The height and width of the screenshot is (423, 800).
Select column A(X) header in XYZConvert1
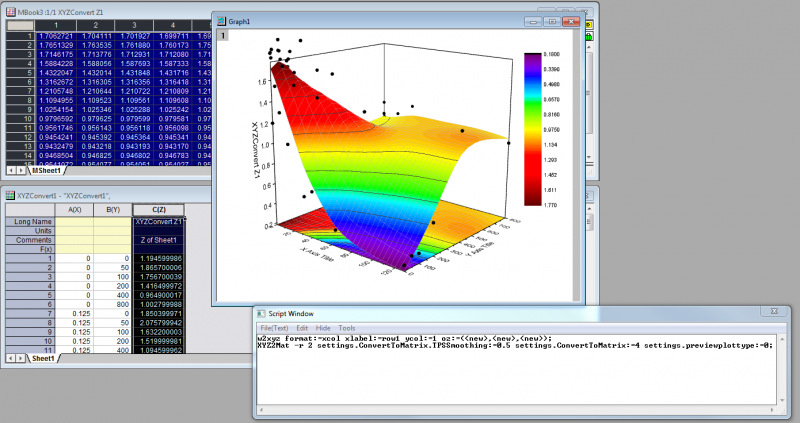pyautogui.click(x=74, y=210)
